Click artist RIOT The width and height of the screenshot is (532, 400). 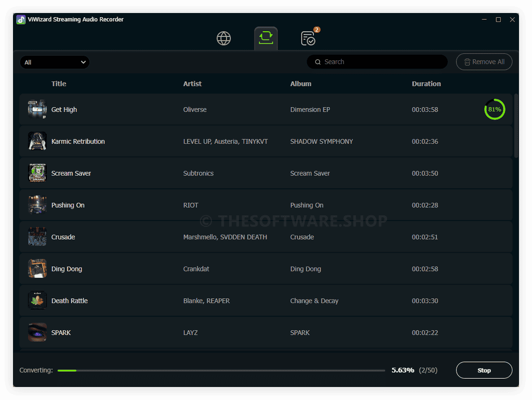(191, 205)
